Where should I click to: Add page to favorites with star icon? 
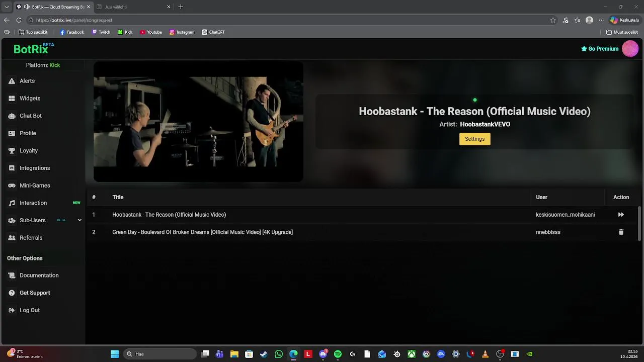pyautogui.click(x=553, y=20)
